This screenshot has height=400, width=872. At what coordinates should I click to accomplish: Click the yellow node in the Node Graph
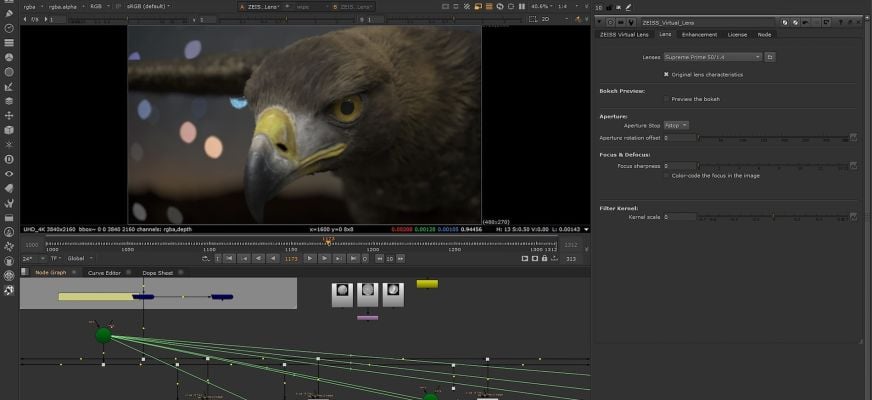[x=427, y=284]
